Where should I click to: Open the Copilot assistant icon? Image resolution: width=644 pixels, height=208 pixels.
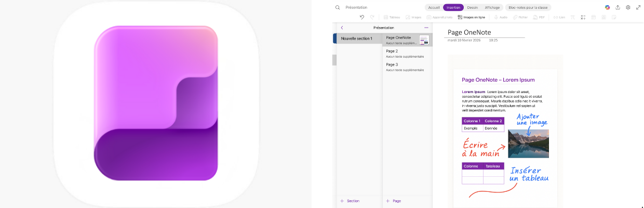click(x=607, y=7)
